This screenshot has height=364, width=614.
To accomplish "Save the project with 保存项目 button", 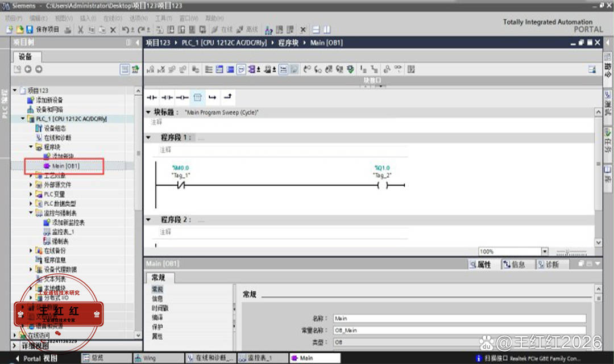I will 43,30.
